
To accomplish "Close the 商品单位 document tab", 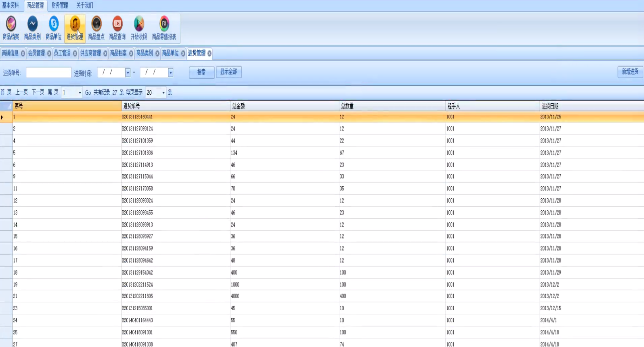I will pos(183,53).
